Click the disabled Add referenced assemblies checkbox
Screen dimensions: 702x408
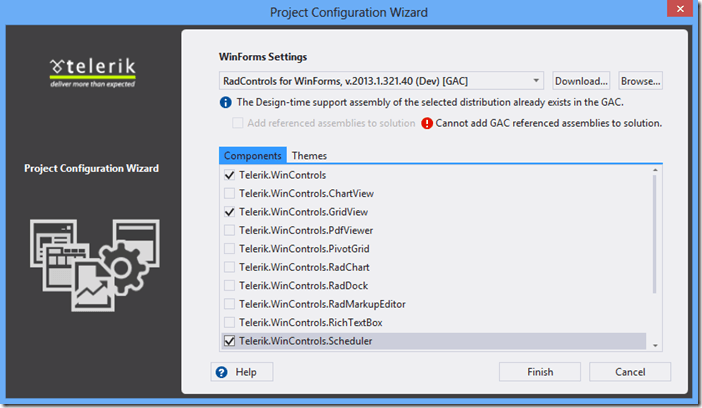coord(237,123)
